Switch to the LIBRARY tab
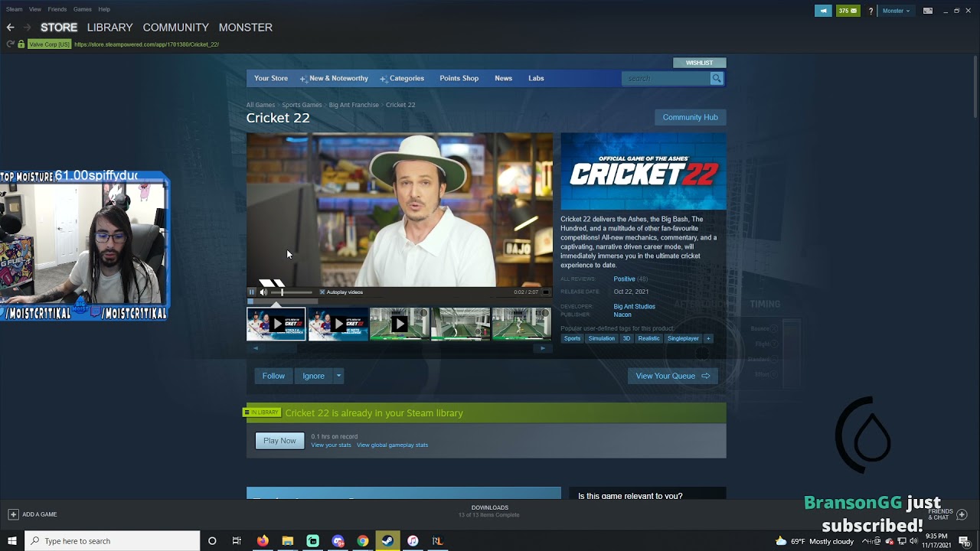The width and height of the screenshot is (980, 551). (x=110, y=28)
